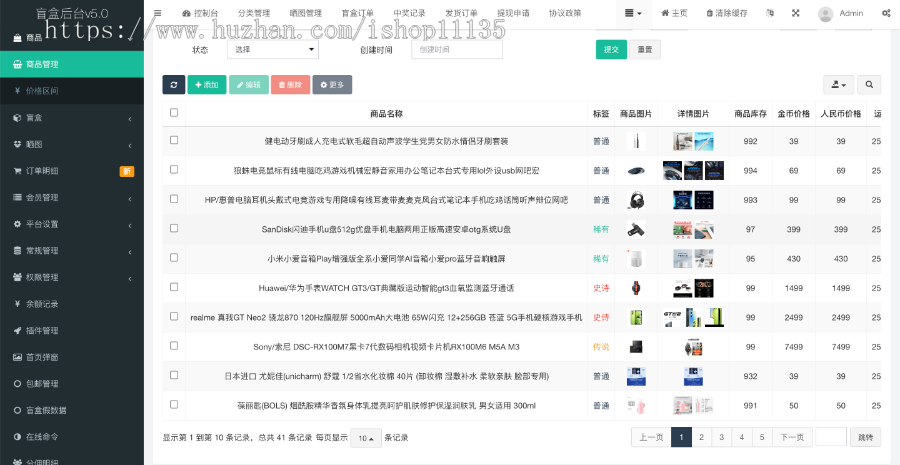
Task: Switch to the 分类管理 tab
Action: (x=254, y=13)
